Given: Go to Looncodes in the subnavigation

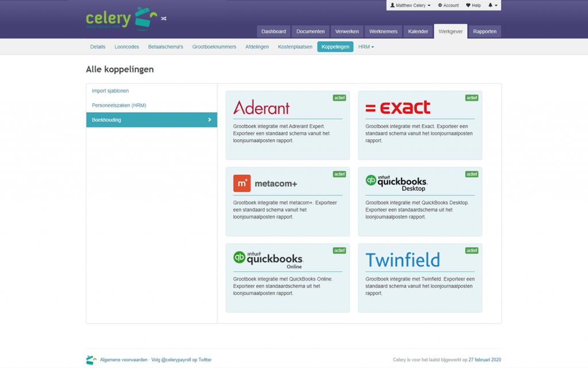Looking at the screenshot, I should 127,47.
